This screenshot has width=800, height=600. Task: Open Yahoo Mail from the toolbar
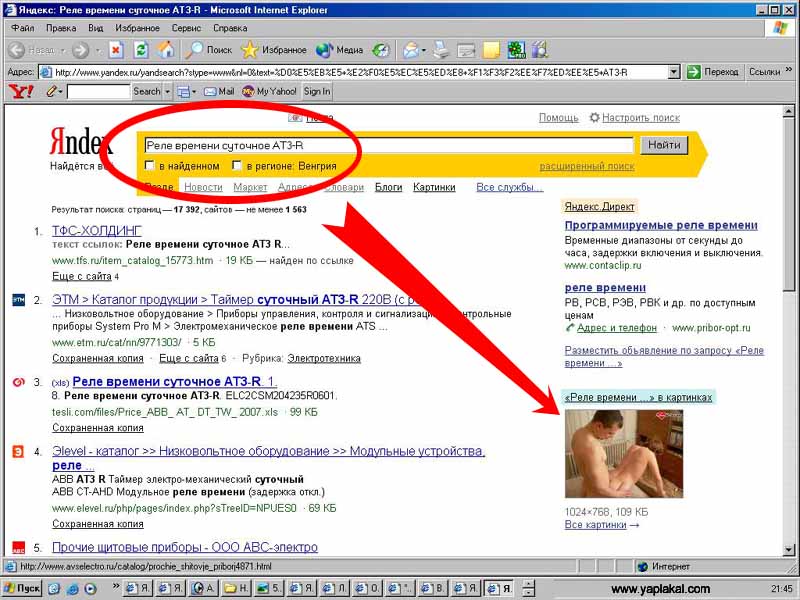point(219,92)
